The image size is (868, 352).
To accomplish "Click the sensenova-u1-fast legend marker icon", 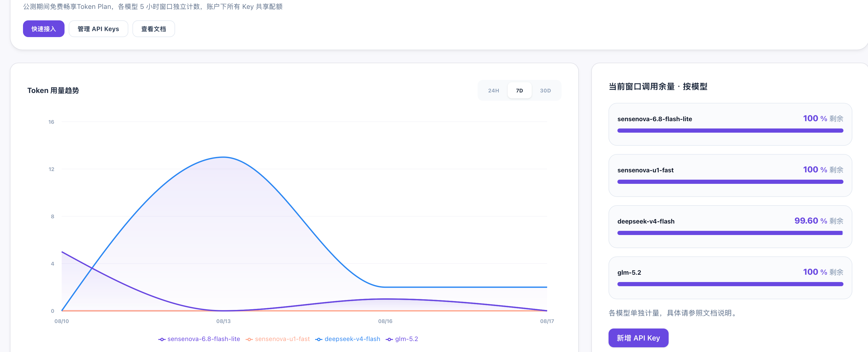I will (x=249, y=339).
